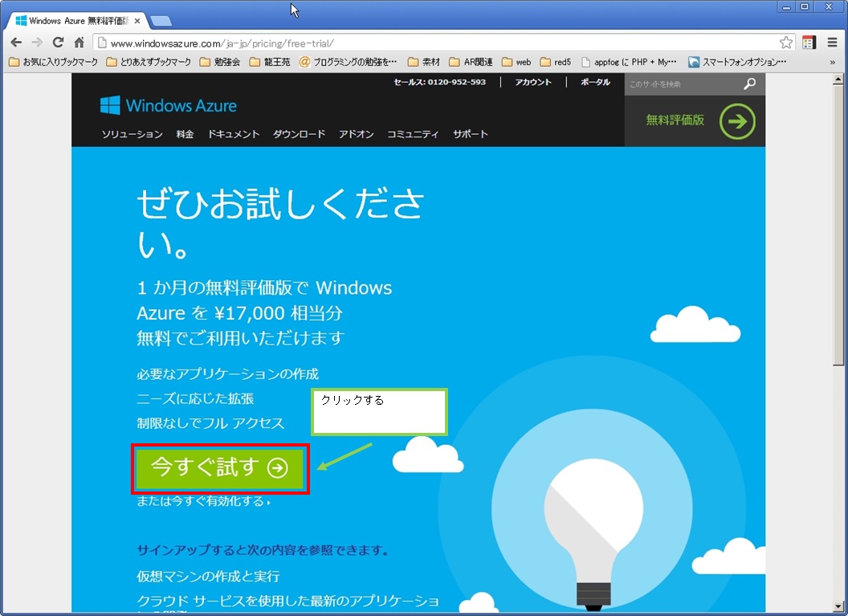Show hidden bookmarks with the chevron
Screen dimensions: 848x616
coord(832,62)
